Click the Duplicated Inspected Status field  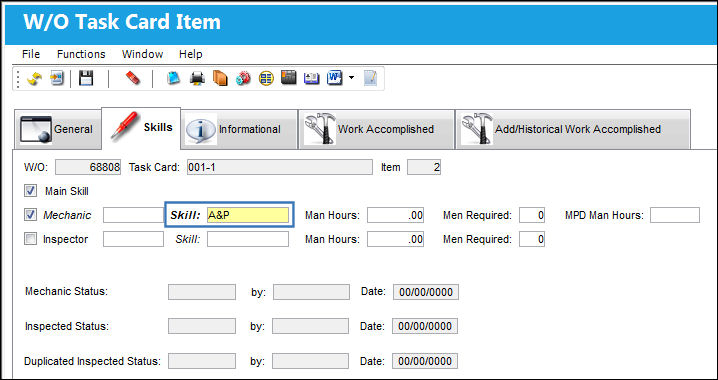pos(202,361)
